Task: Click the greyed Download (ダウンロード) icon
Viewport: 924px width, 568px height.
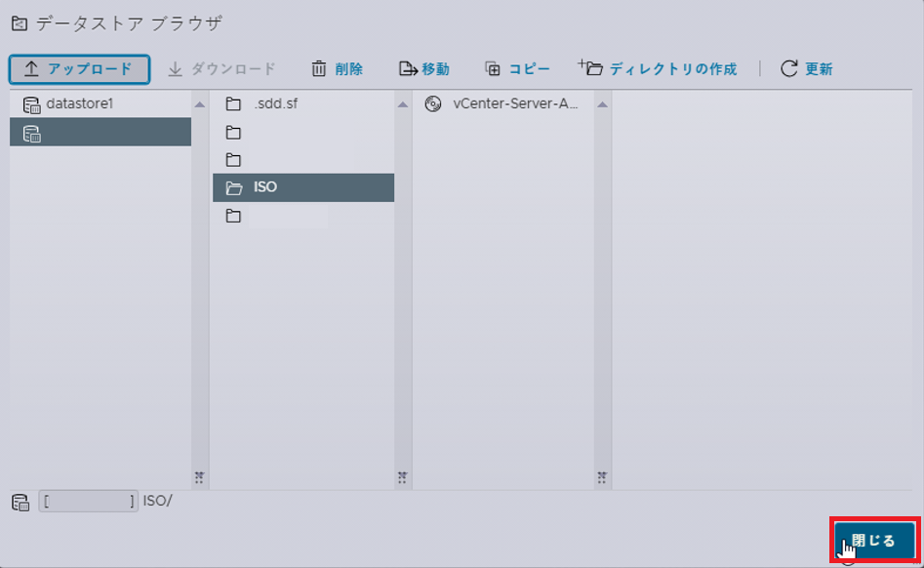Action: point(175,69)
